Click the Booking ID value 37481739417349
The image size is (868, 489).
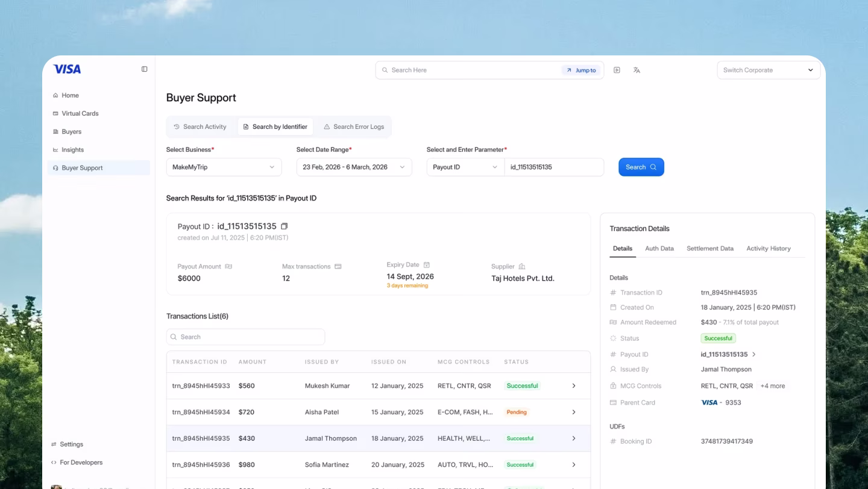726,441
